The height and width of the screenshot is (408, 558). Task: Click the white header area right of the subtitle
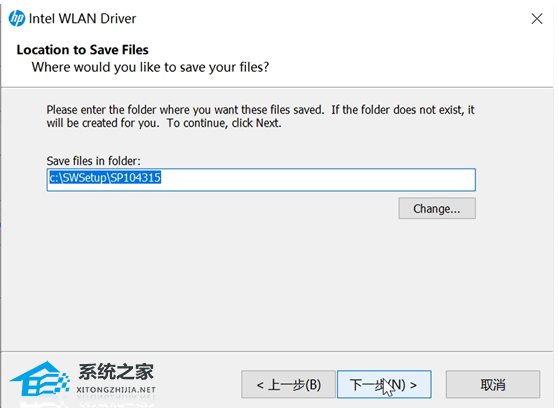point(409,67)
